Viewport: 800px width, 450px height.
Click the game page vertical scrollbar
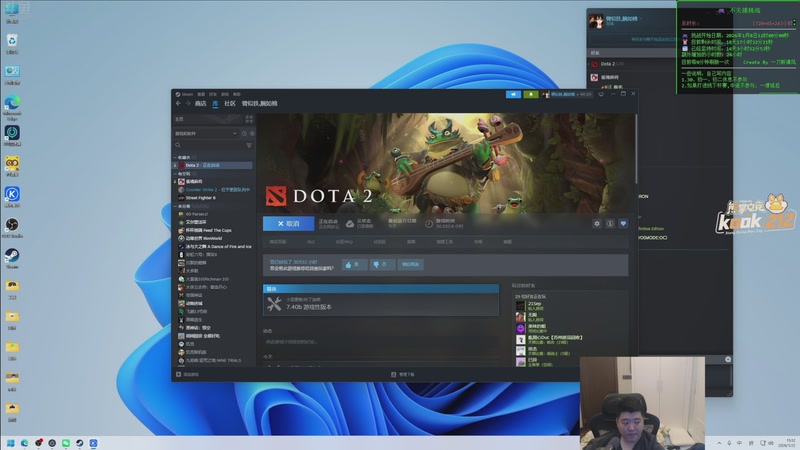tap(636, 149)
